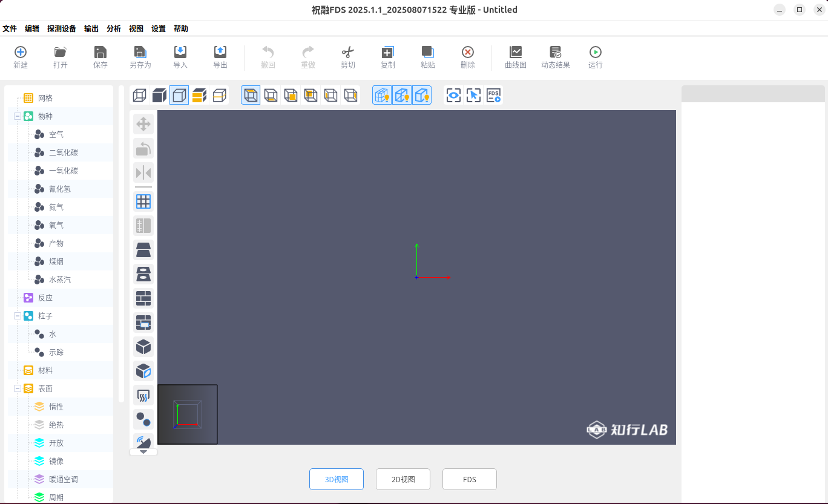Select 网格 in the tree
Screen dimensions: 828x504
point(45,98)
